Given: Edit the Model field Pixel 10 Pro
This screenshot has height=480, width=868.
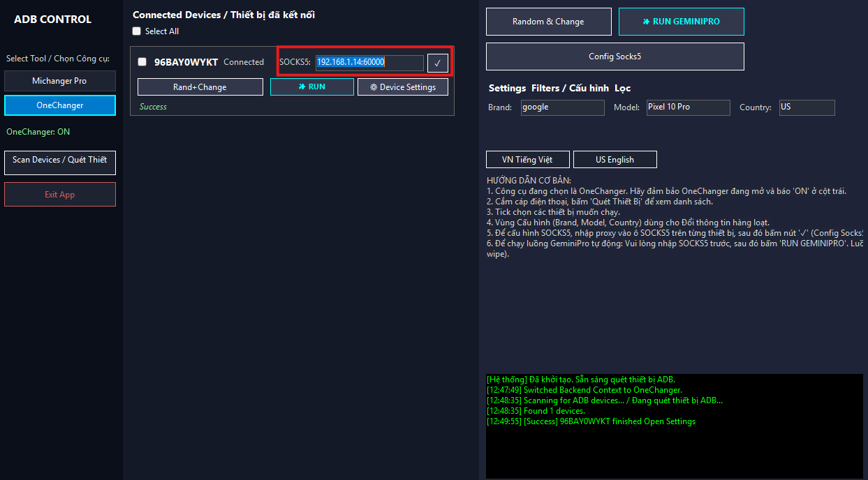Looking at the screenshot, I should tap(687, 107).
